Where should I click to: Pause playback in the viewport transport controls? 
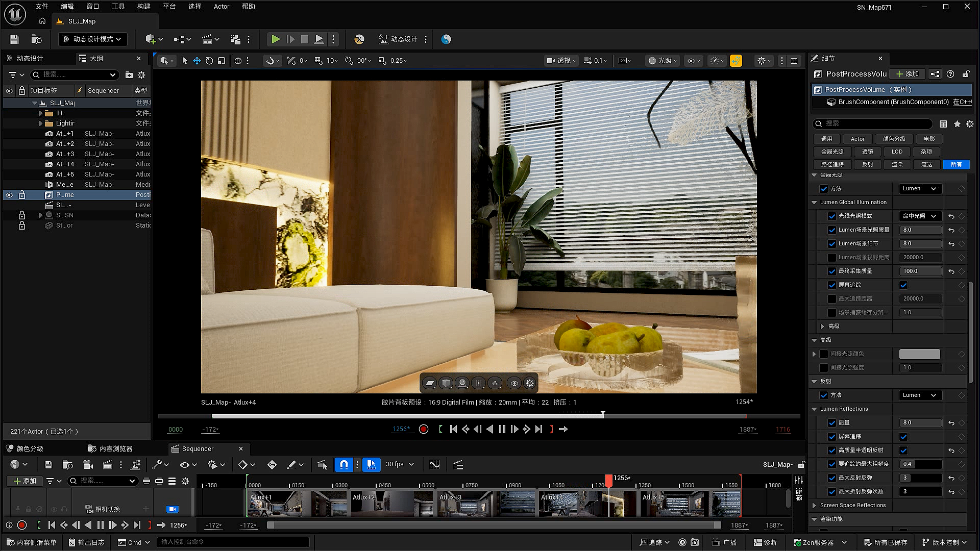coord(502,430)
